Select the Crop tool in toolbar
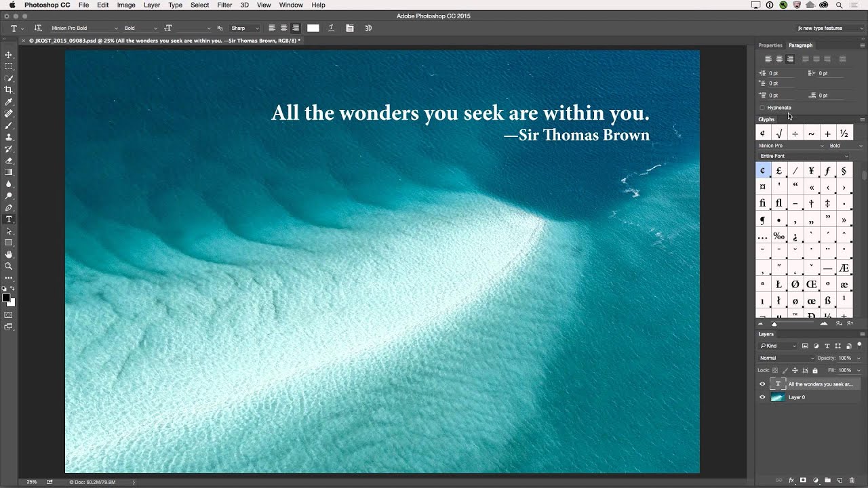 [9, 90]
